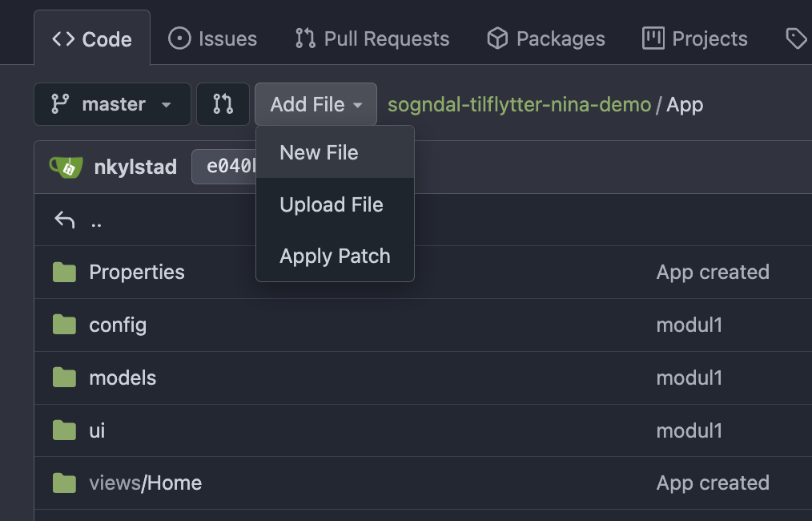Click the parent directory back arrow icon
The image size is (812, 521).
click(65, 220)
